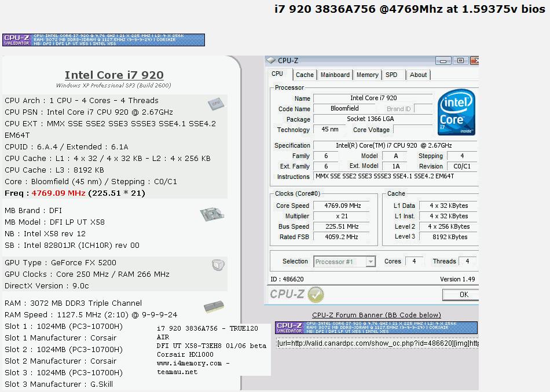Close the CPU-Z window
Image resolution: width=550 pixels, height=392 pixels.
click(475, 61)
